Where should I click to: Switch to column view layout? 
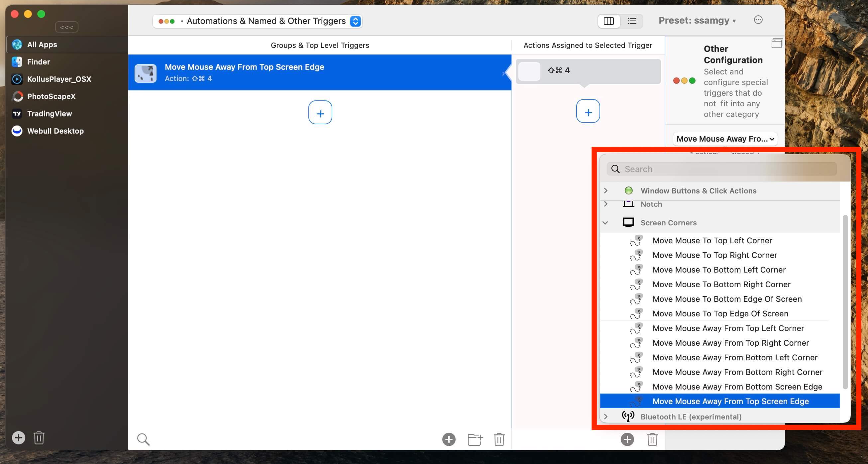[x=608, y=21]
